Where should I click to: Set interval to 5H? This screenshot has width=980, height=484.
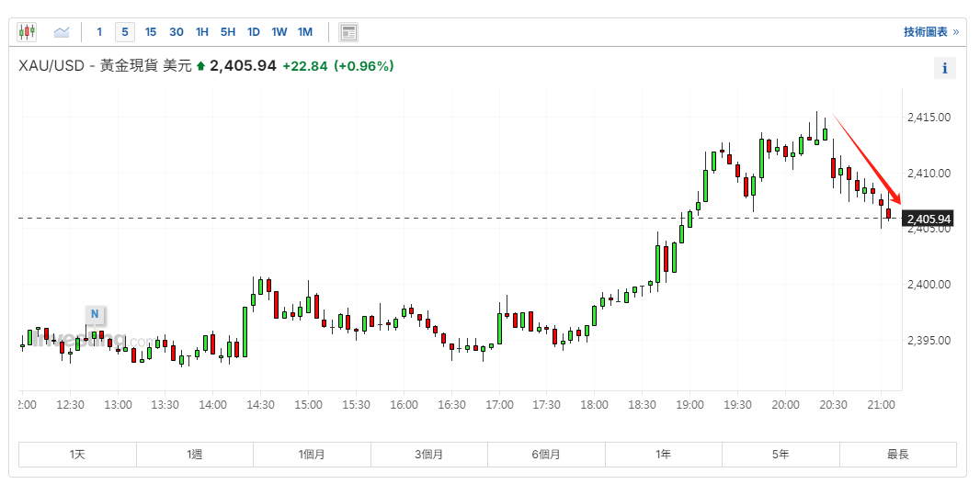click(228, 32)
